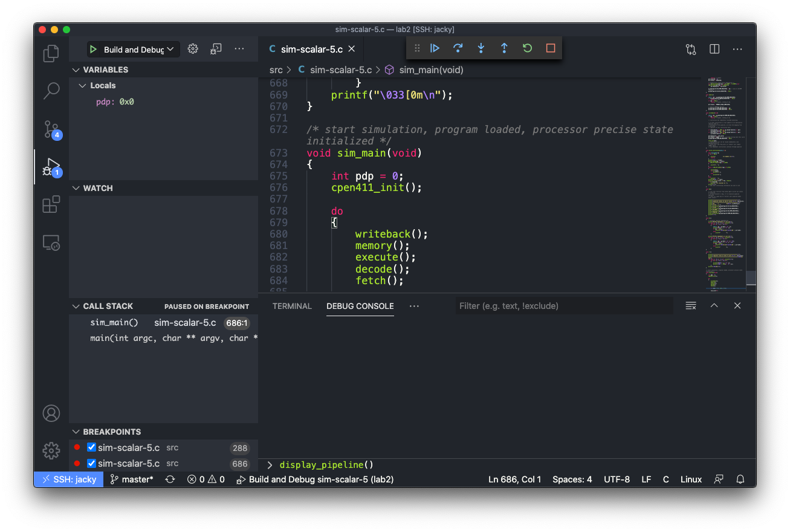Image resolution: width=790 pixels, height=532 pixels.
Task: Collapse the CALL STACK section
Action: (x=76, y=306)
